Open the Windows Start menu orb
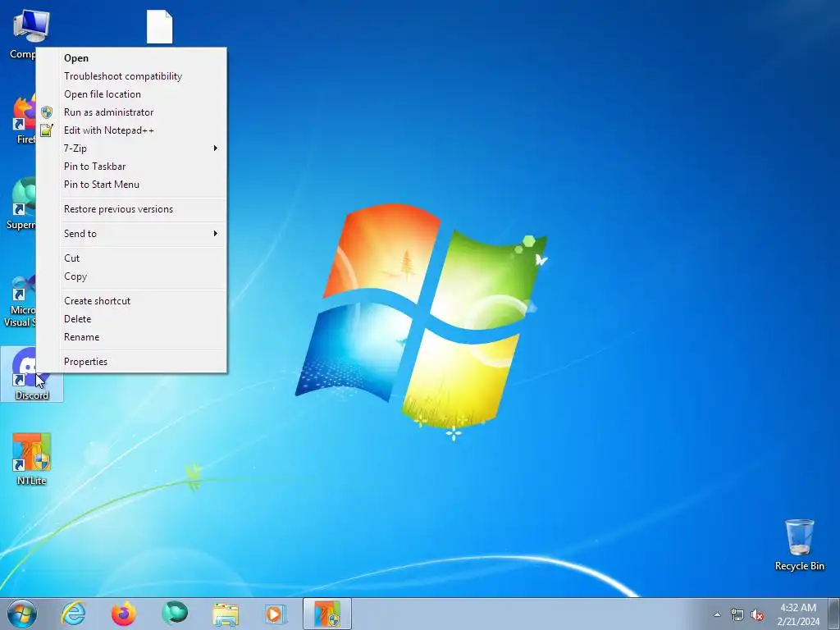This screenshot has height=630, width=840. [22, 614]
